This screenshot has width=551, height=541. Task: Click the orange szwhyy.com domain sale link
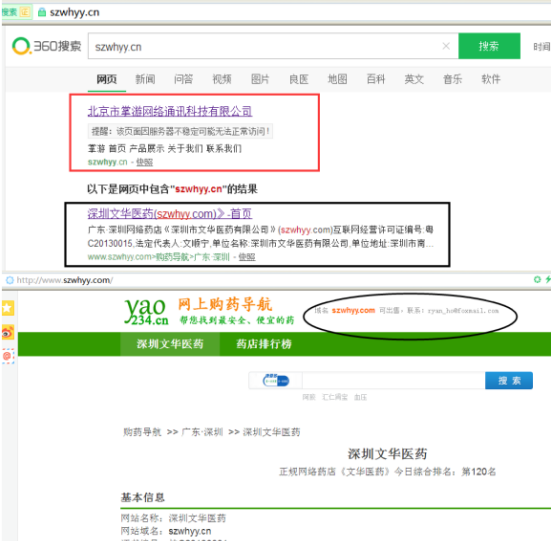tap(353, 311)
